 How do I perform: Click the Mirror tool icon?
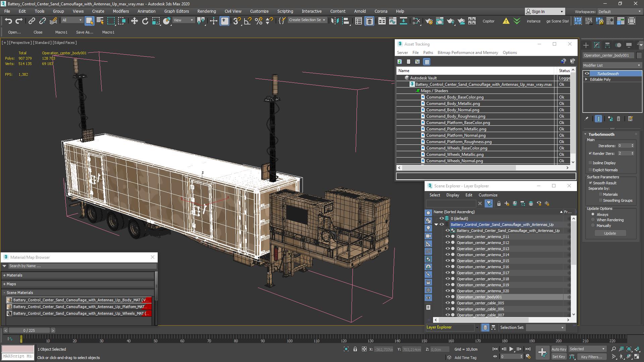tap(334, 21)
